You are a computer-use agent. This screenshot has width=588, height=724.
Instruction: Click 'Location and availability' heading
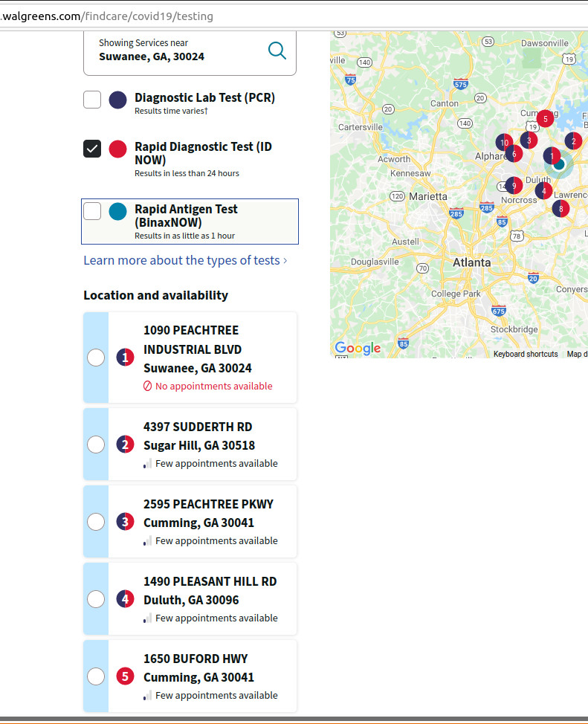[x=155, y=296]
